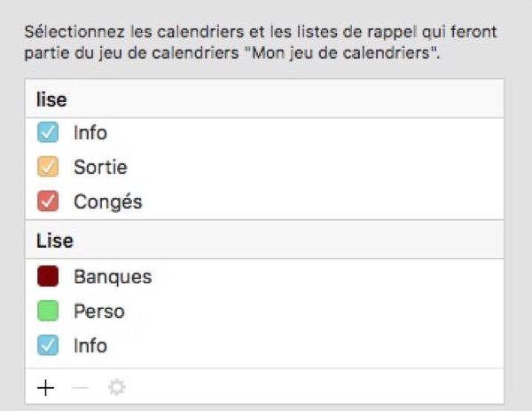Image resolution: width=532 pixels, height=411 pixels.
Task: Enable the green Perso checkbox
Action: tap(48, 312)
